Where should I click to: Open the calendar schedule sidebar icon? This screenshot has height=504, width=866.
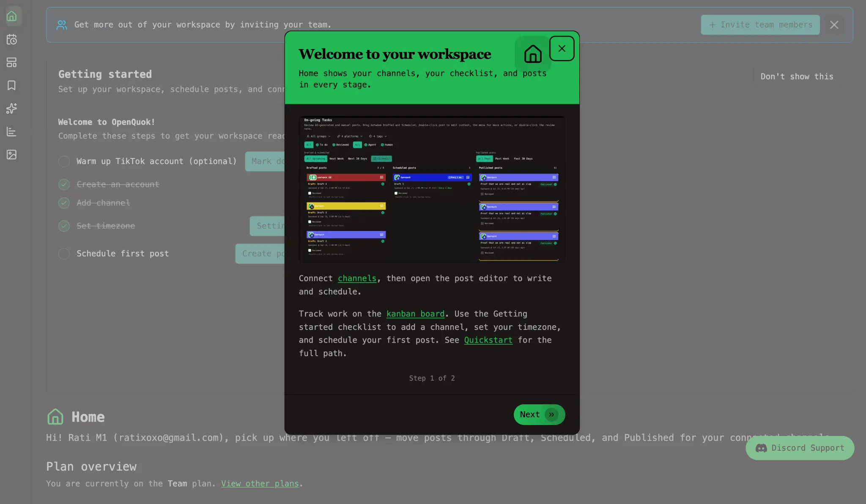12,40
